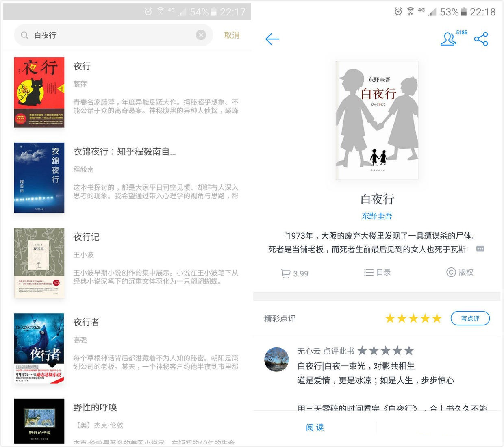Click author name 王小波
Image resolution: width=504 pixels, height=447 pixels.
point(83,255)
